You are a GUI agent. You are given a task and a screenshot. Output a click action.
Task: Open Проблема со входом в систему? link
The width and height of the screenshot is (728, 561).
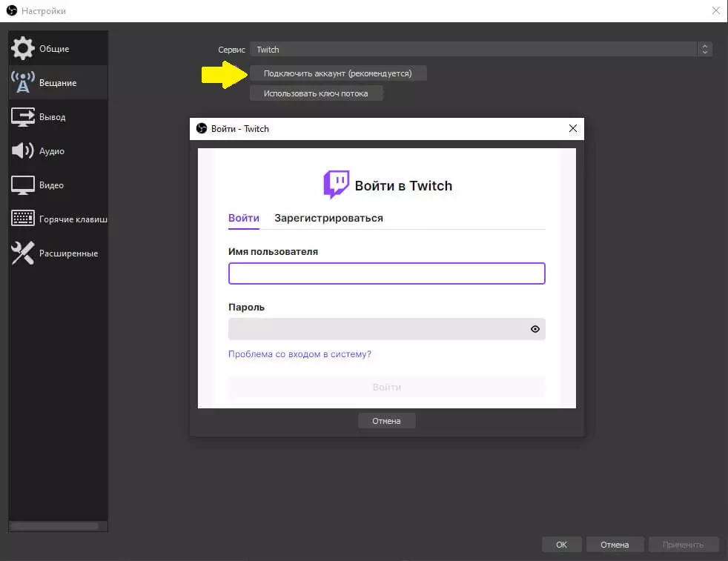[300, 354]
